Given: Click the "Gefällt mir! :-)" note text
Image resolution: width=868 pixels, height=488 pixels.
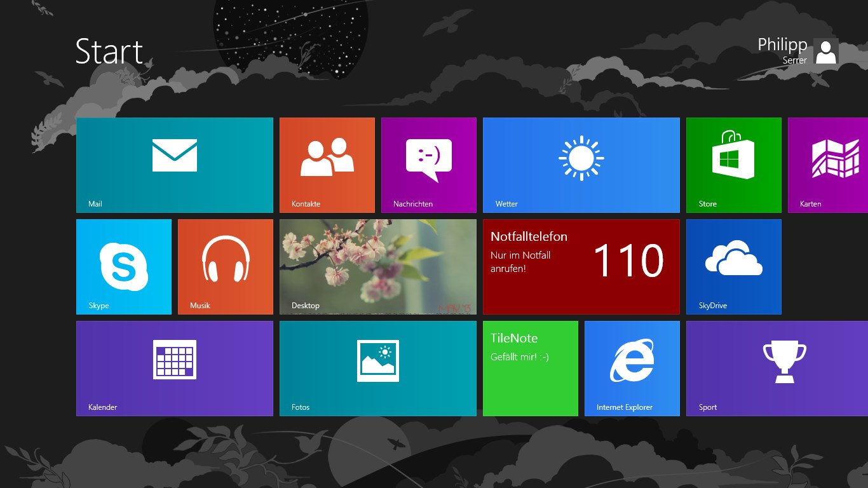Looking at the screenshot, I should coord(520,357).
